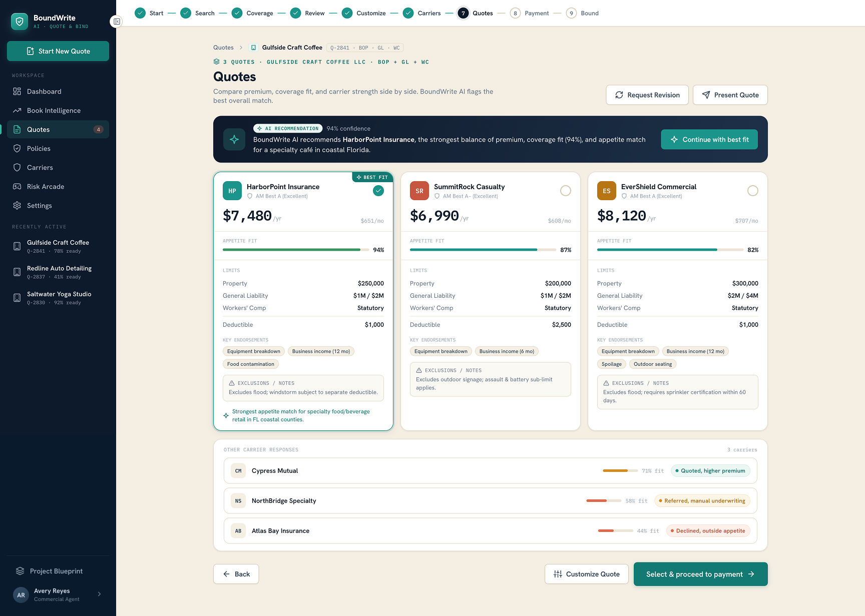Click EverShield 82% appetite fit bar
The width and height of the screenshot is (865, 616).
tap(670, 250)
